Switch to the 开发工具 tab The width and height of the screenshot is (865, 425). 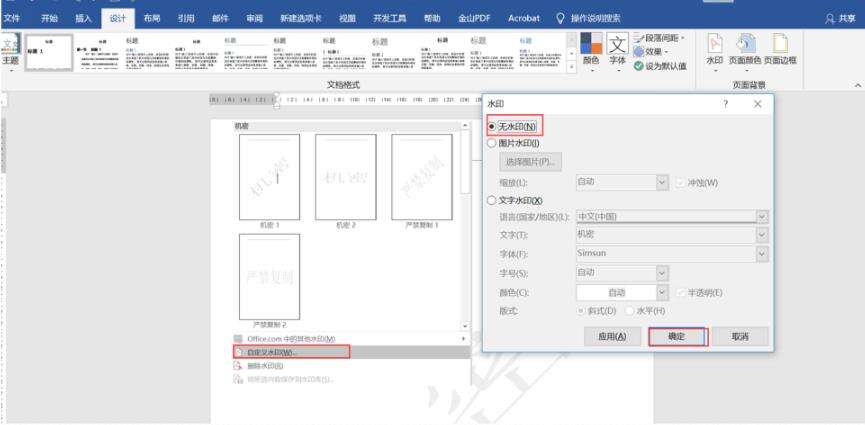coord(389,18)
